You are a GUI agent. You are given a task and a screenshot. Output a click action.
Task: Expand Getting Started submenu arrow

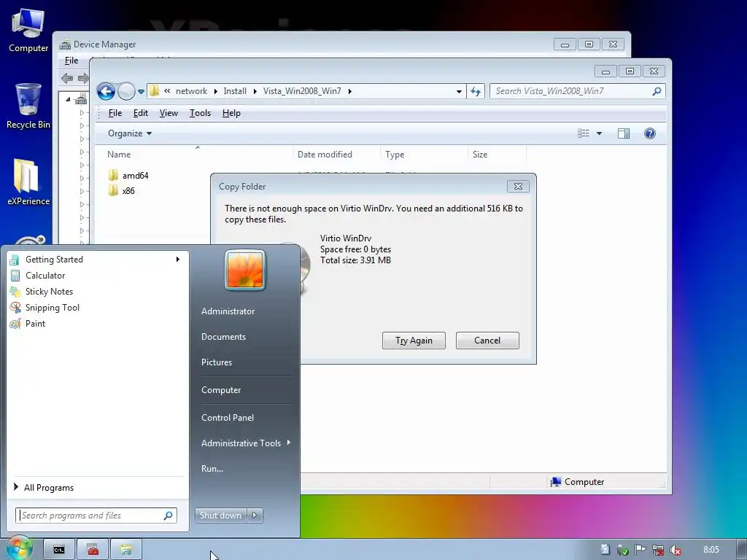(178, 260)
